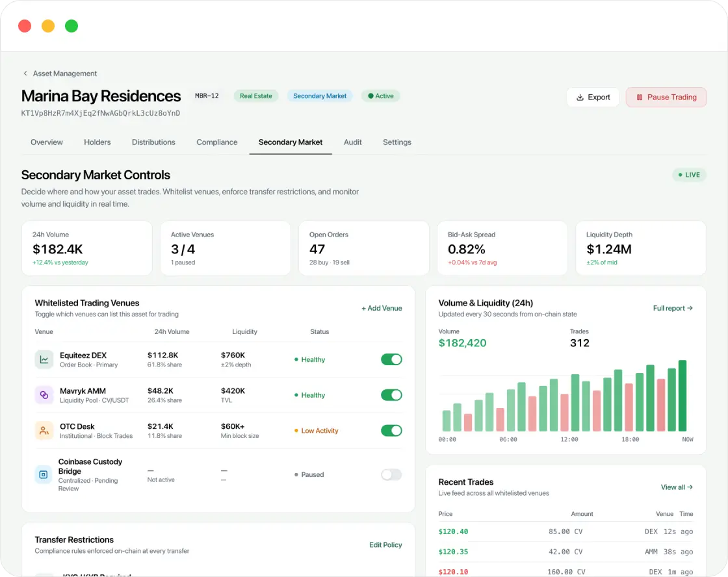Click the 24h Volume column header
The width and height of the screenshot is (728, 577).
tap(172, 332)
